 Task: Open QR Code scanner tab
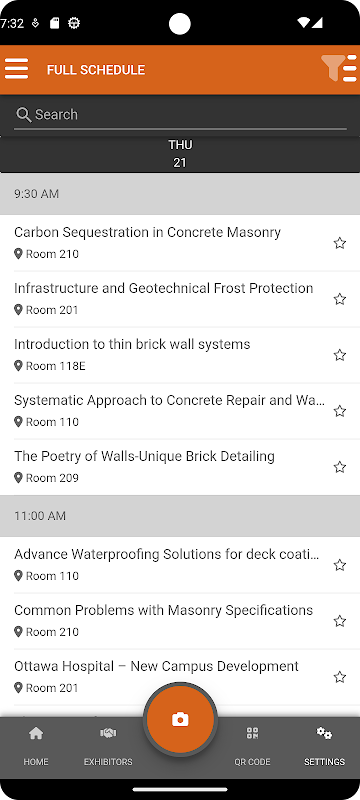[x=252, y=747]
